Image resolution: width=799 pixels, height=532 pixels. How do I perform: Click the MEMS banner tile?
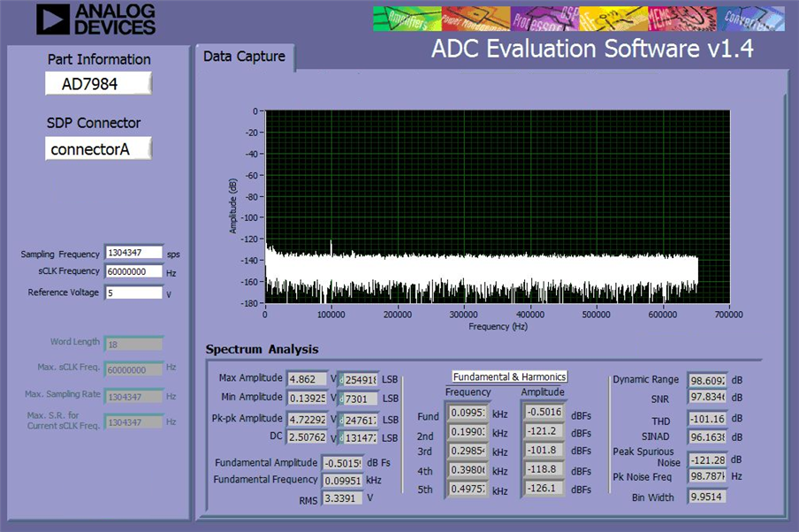tap(682, 19)
